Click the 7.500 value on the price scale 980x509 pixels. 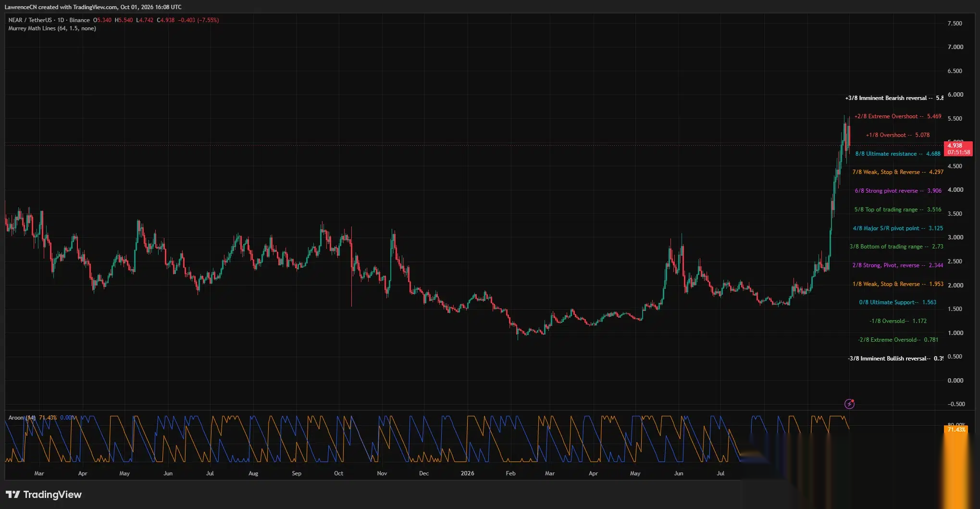(955, 24)
